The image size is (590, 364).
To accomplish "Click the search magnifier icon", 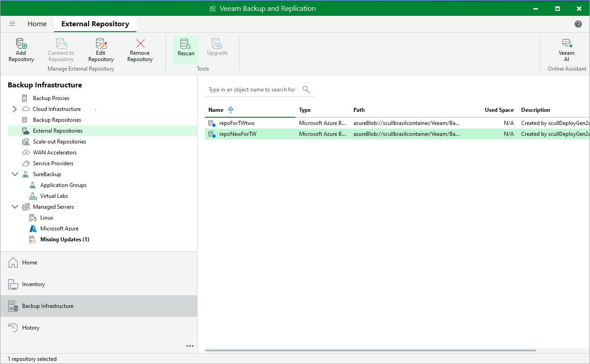I will [306, 89].
